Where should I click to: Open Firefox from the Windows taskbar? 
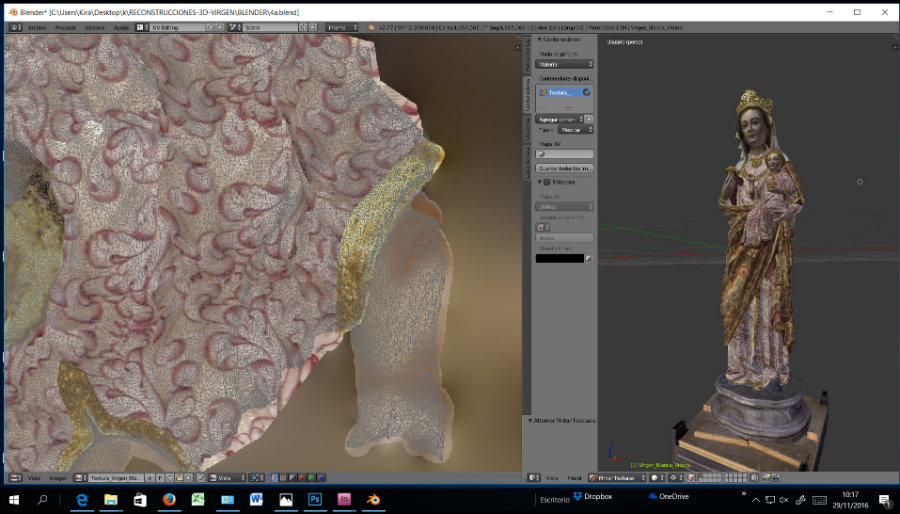(x=168, y=498)
